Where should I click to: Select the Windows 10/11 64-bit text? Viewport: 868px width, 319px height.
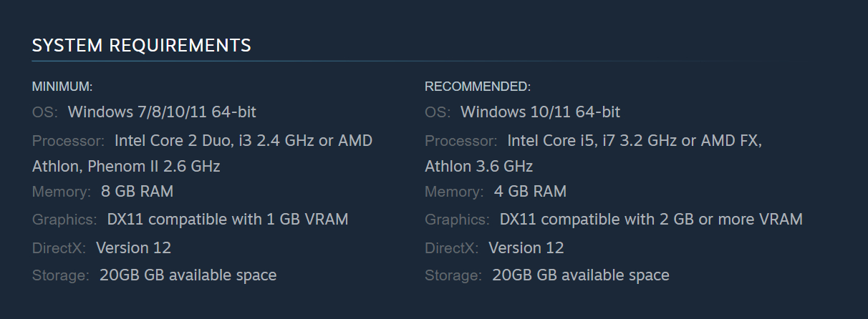540,112
